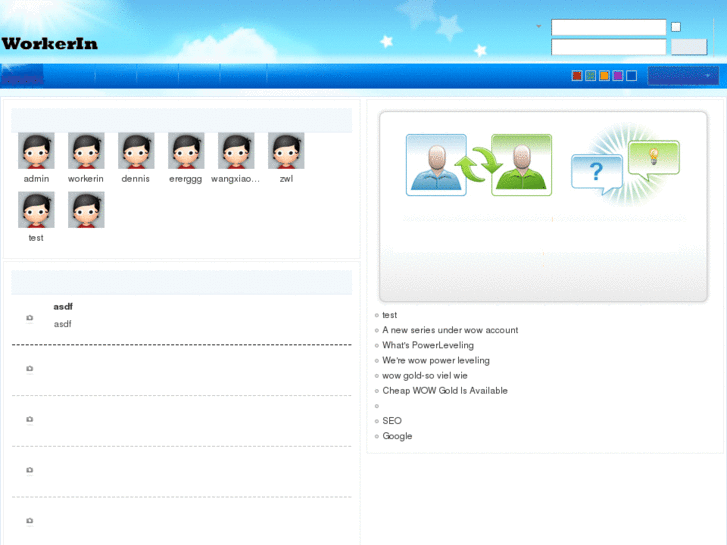
Task: Click the question and idea speech-bubble graphic
Action: [x=625, y=165]
